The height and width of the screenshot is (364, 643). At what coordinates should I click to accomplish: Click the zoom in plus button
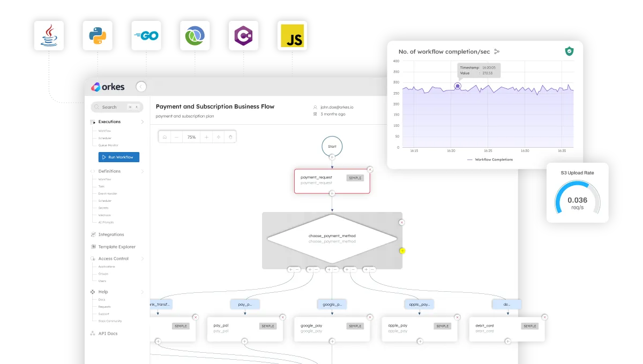tap(206, 136)
